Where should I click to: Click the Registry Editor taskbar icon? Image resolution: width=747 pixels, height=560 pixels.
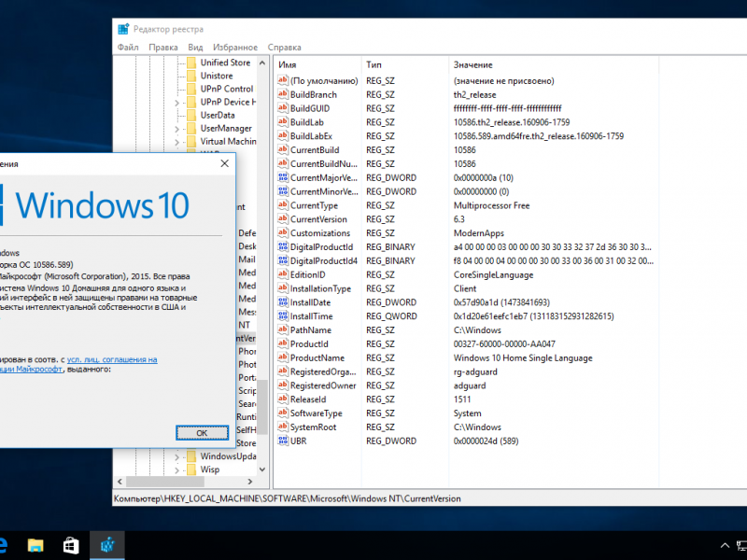[107, 545]
